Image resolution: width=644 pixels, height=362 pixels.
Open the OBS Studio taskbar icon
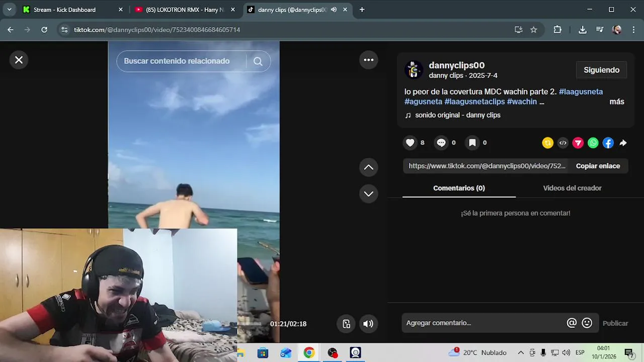332,353
